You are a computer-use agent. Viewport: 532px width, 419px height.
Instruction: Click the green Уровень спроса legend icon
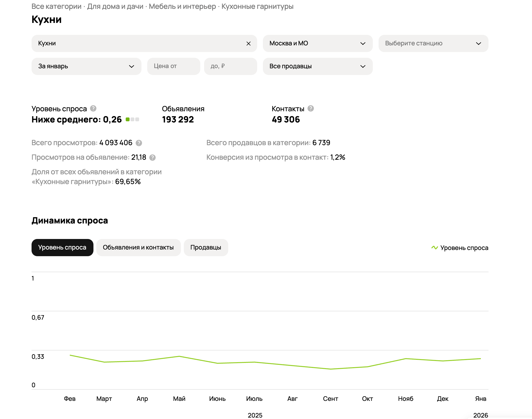coord(434,248)
